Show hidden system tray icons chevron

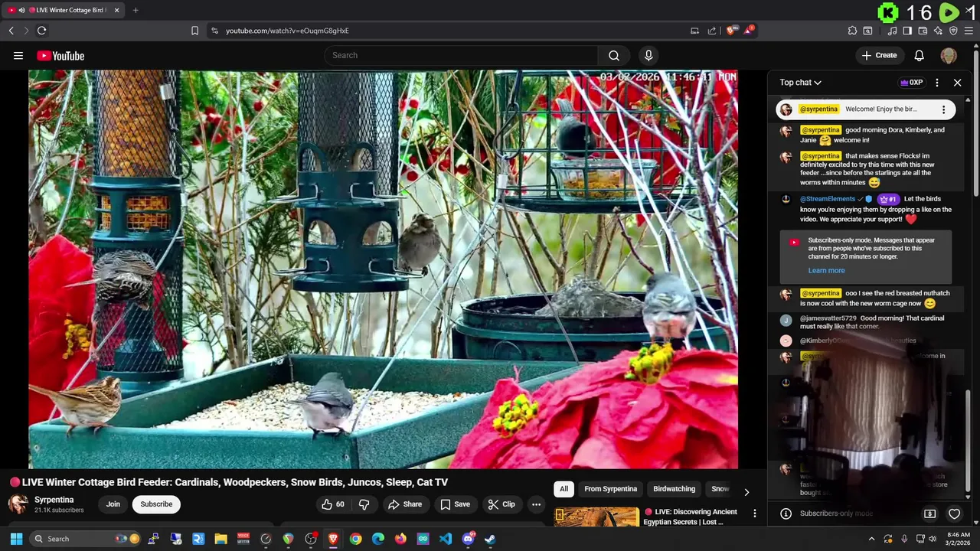[871, 539]
